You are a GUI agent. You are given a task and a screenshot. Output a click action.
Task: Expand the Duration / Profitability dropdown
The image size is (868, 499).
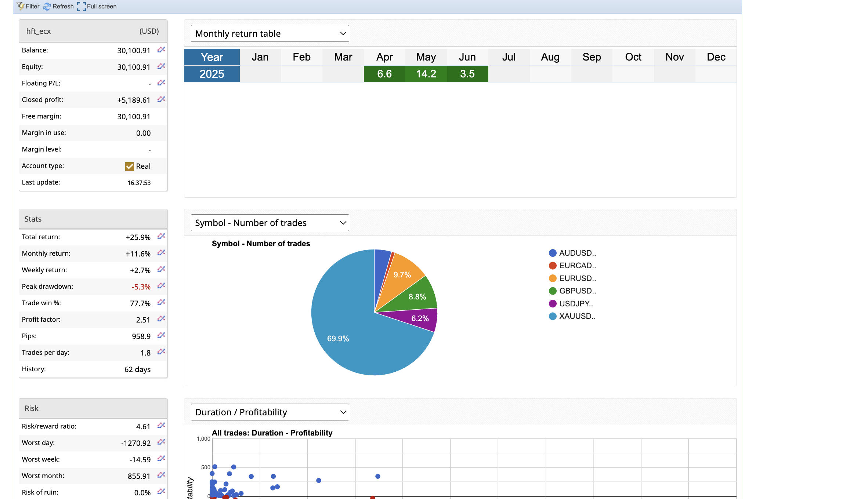[x=270, y=412]
